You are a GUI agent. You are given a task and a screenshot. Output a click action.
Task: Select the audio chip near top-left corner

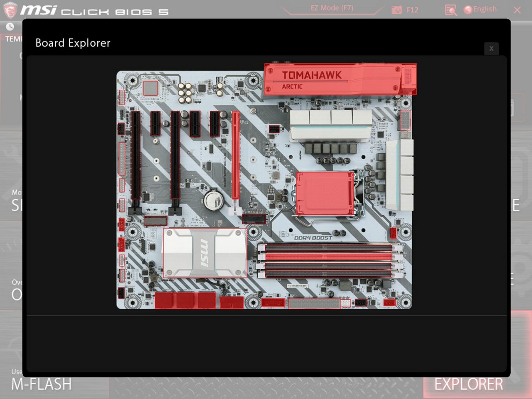coord(150,89)
